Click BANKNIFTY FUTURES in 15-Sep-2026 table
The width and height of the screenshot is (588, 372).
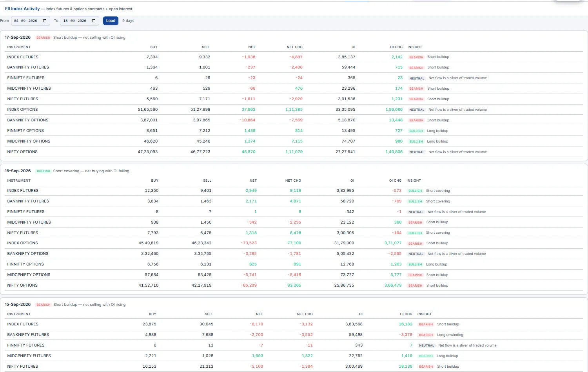(28, 335)
